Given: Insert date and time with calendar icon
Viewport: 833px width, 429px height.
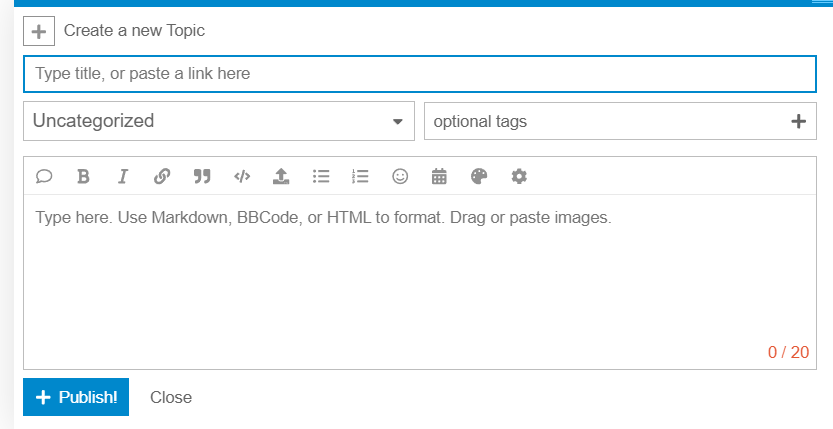Looking at the screenshot, I should point(439,176).
